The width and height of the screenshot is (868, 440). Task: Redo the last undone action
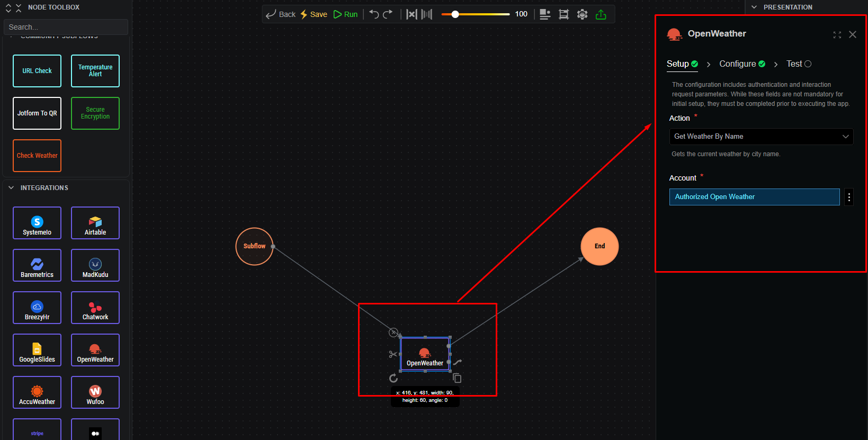pos(388,14)
